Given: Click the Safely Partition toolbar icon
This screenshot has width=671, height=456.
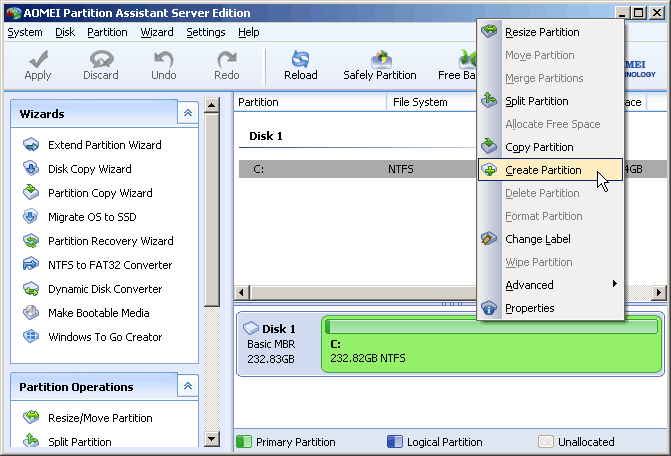Looking at the screenshot, I should (381, 59).
